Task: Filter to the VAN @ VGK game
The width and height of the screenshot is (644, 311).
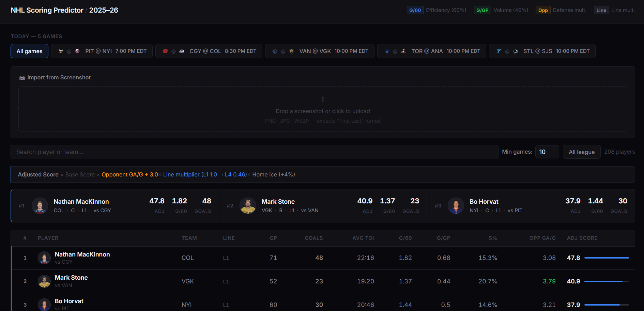Action: [320, 51]
